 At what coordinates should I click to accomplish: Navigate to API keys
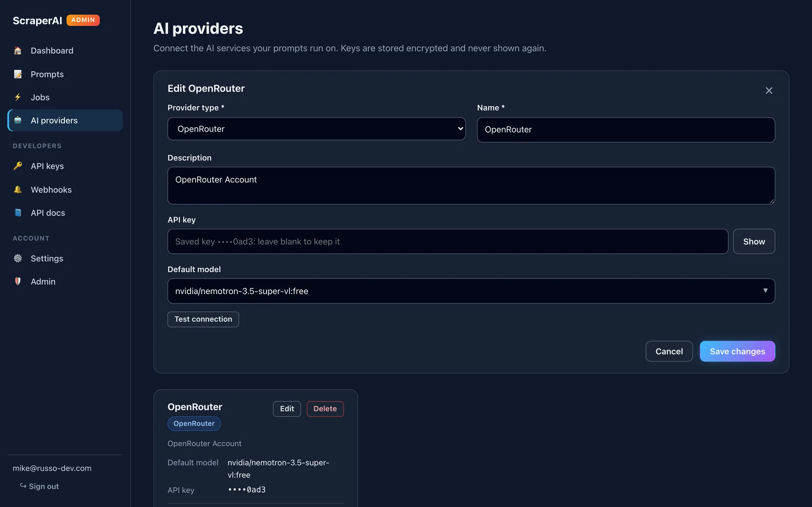click(65, 166)
